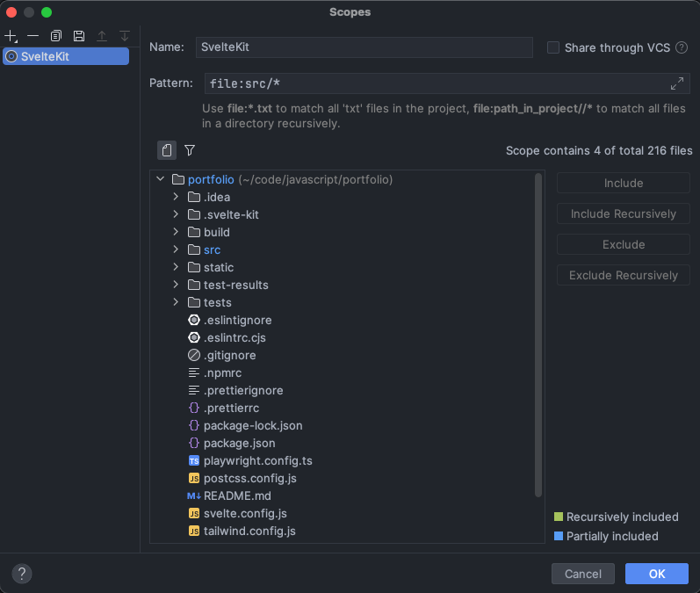Image resolution: width=700 pixels, height=593 pixels.
Task: Select README.md file name
Action: (x=237, y=496)
